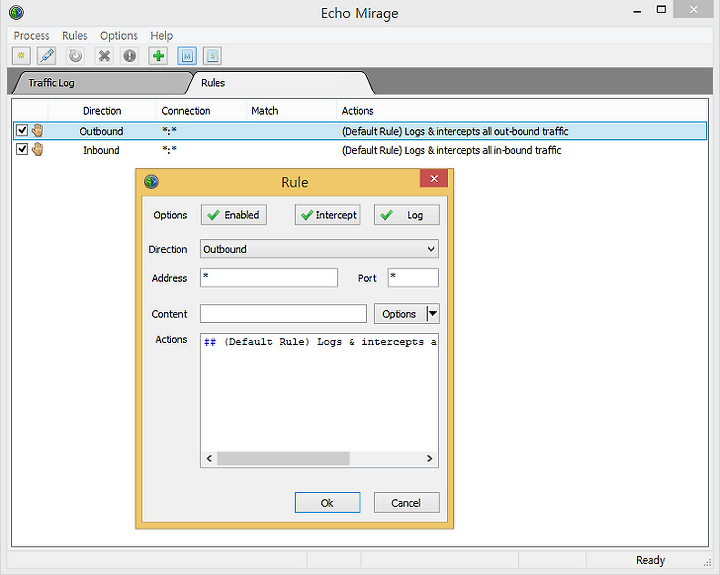This screenshot has width=720, height=575.
Task: Click the highlighted blue M toolbar icon
Action: 187,56
